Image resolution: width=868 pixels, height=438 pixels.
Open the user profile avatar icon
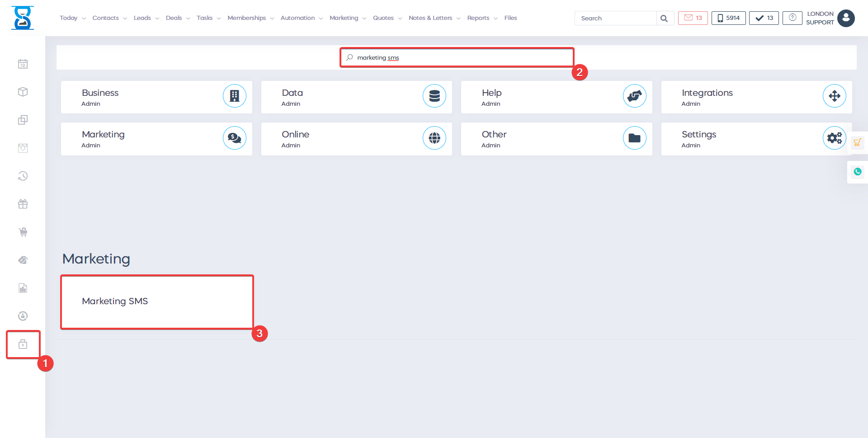click(x=845, y=18)
